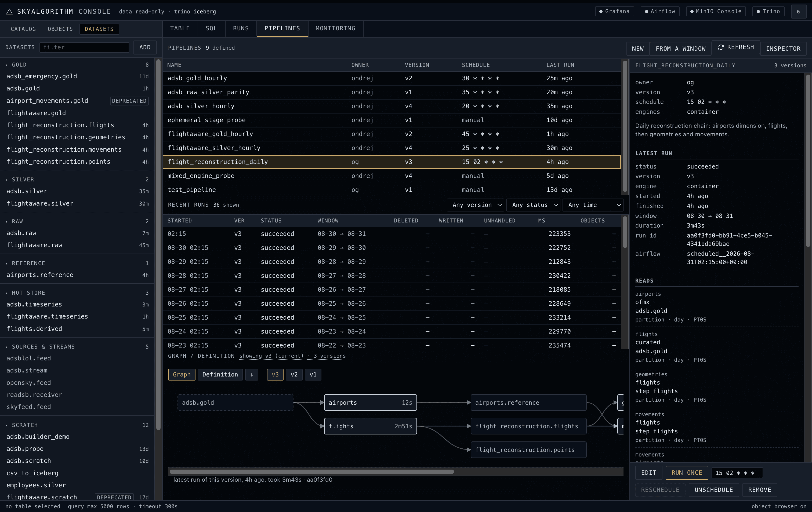Open MinIO Console link

tap(716, 12)
